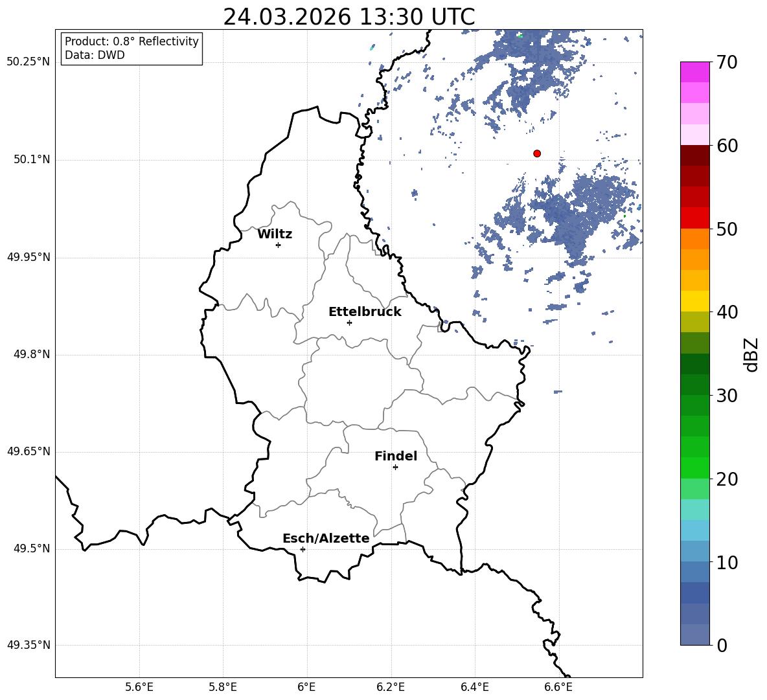This screenshot has height=700, width=767.
Task: Click the 6.6°E longitude label
Action: (558, 687)
